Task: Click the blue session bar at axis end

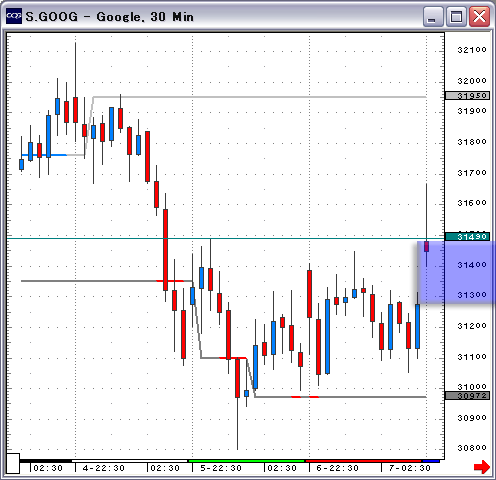Action: click(431, 461)
